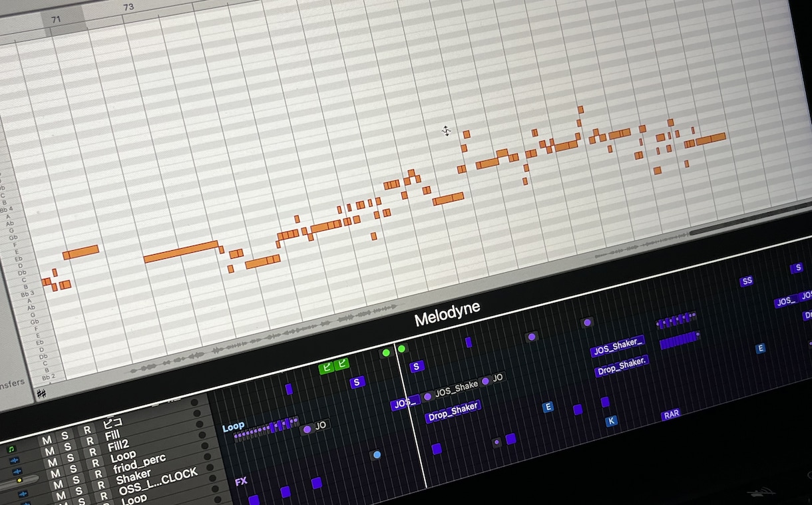
Task: Select the Shaker track name
Action: tap(134, 477)
